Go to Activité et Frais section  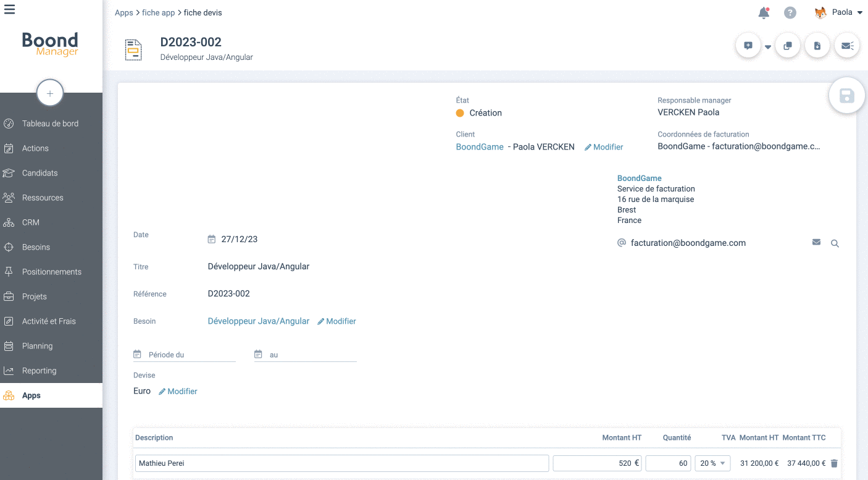(x=49, y=321)
